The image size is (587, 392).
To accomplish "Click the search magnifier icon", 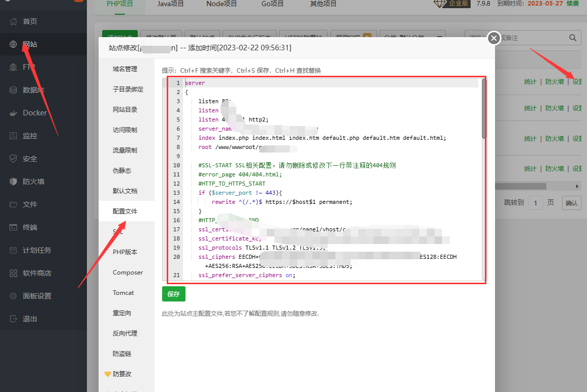I will 572,38.
